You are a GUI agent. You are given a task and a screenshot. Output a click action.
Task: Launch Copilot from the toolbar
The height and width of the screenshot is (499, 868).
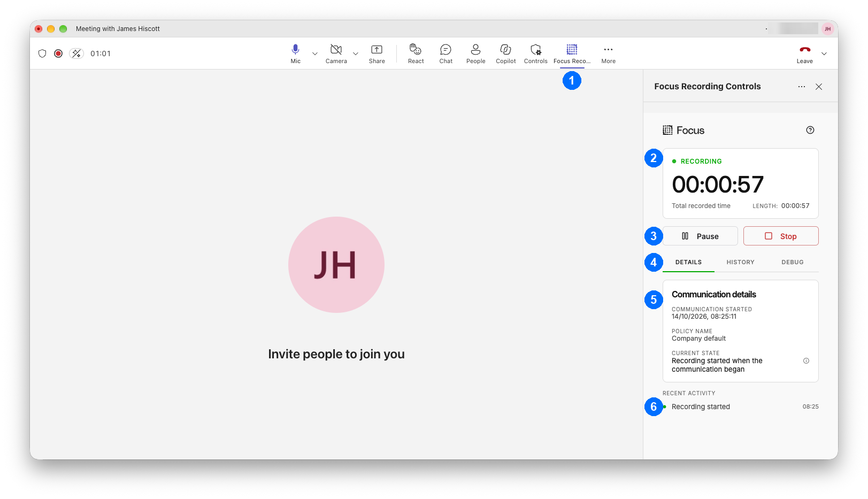coord(505,53)
